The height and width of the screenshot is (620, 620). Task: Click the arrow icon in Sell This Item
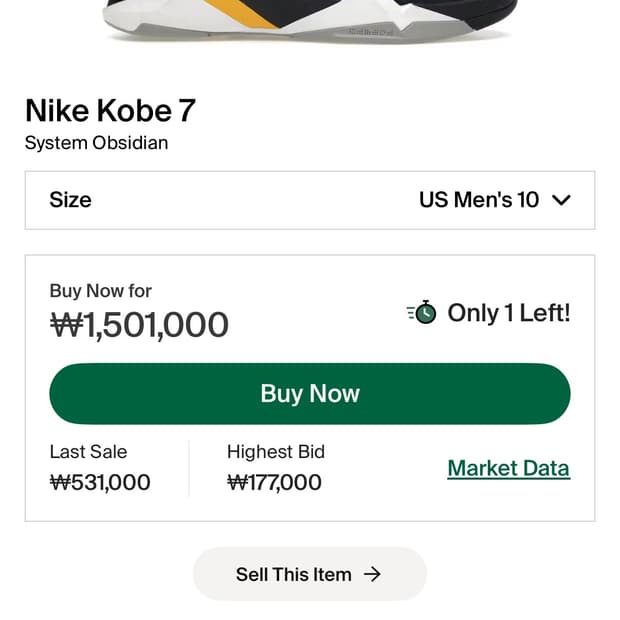[x=372, y=574]
